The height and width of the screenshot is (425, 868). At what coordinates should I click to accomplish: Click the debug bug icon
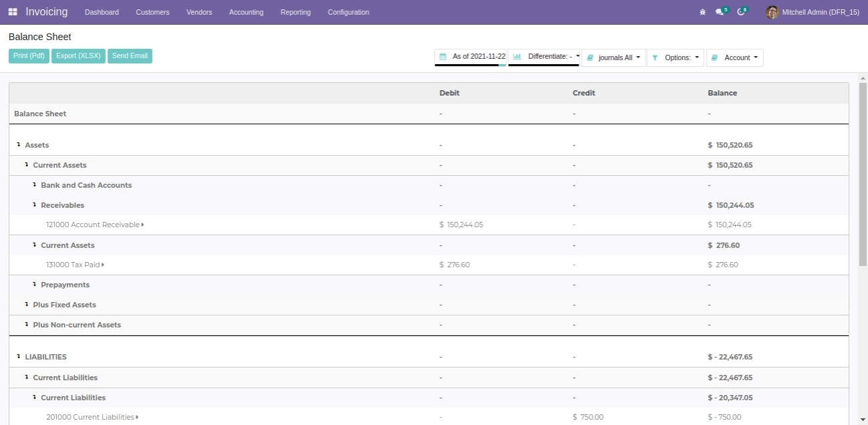[x=702, y=12]
